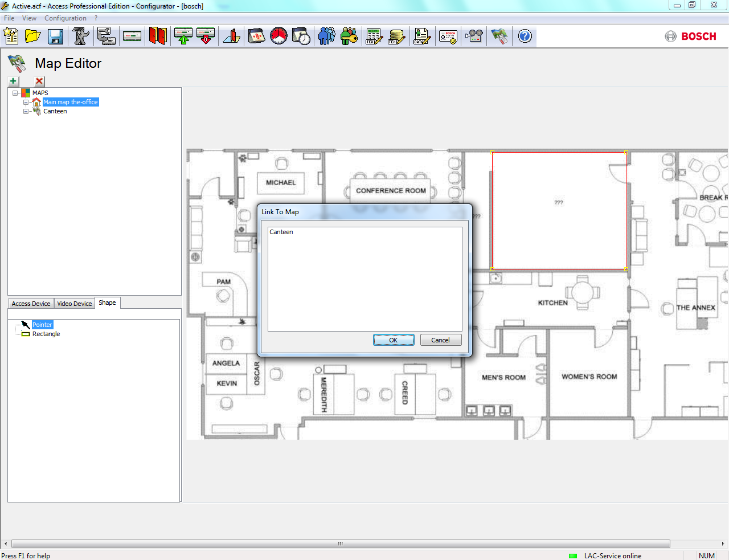
Task: Click the horizontal scrollbar thumb at bottom
Action: pyautogui.click(x=341, y=543)
